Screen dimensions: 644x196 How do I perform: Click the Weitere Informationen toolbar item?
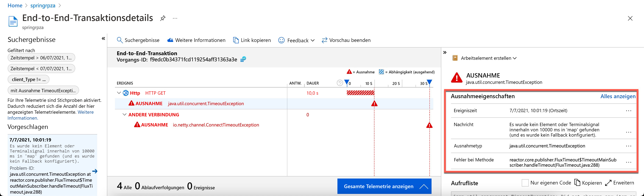tap(196, 40)
